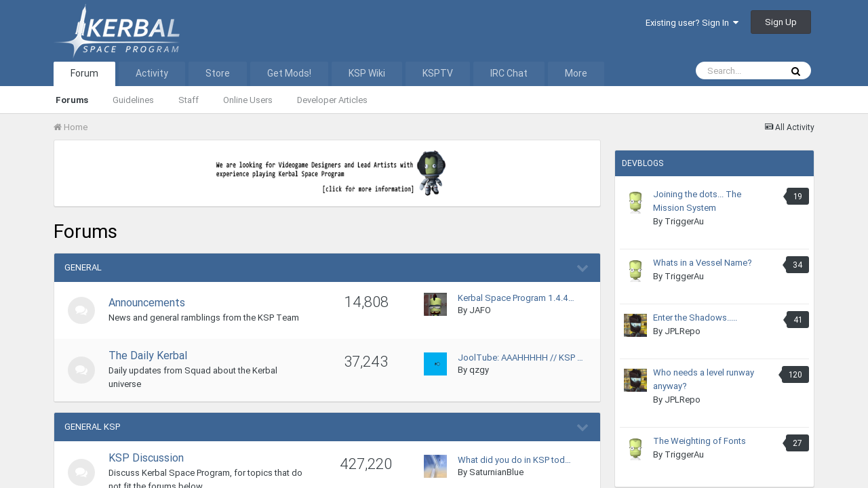Image resolution: width=868 pixels, height=488 pixels.
Task: Open The Weighting of Fonts blog entry
Action: (699, 441)
